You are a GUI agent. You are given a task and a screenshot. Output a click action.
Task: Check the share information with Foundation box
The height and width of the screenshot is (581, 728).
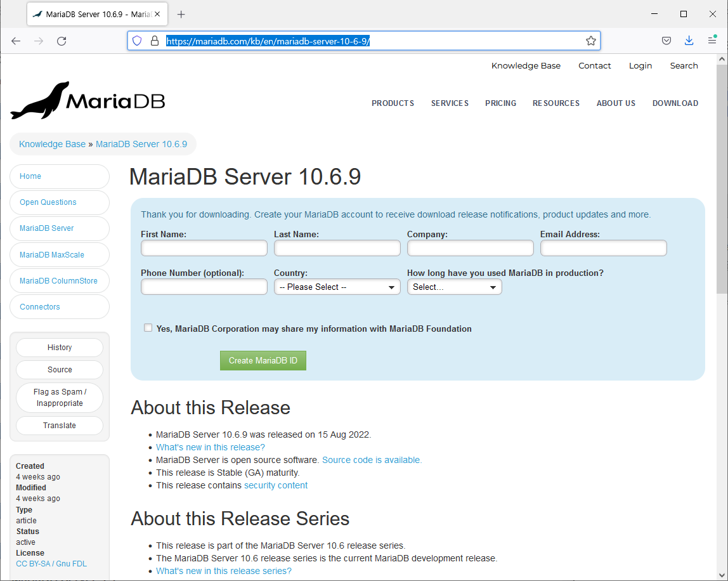(x=148, y=328)
